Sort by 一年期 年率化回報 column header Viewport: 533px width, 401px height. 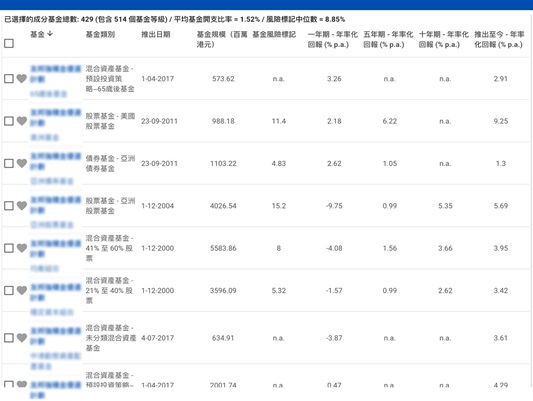pos(333,39)
